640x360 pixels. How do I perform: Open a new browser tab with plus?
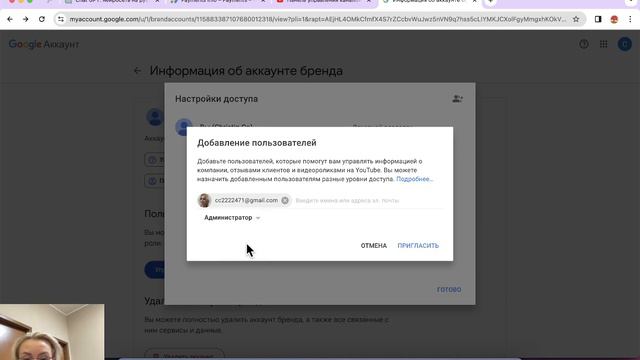(x=491, y=2)
